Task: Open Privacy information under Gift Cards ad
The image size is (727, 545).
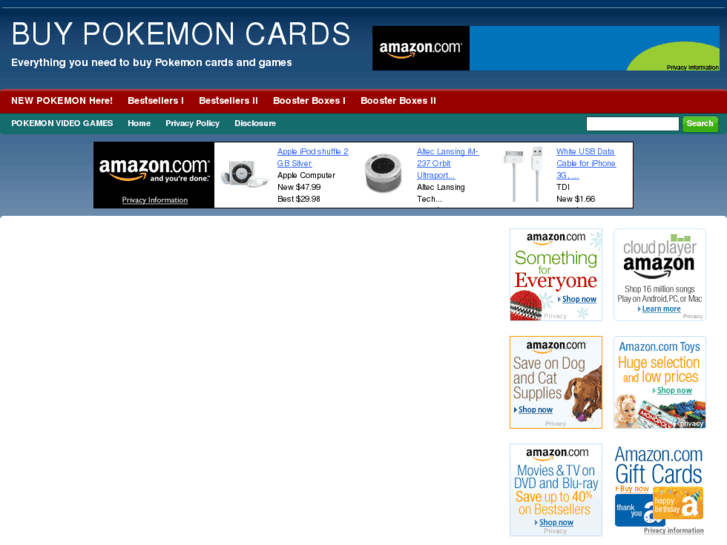Action: pos(673,530)
